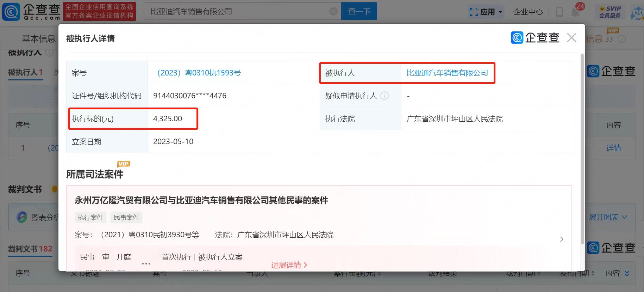Select the 被执行人 1 tab in background page
The width and height of the screenshot is (644, 292).
click(25, 72)
